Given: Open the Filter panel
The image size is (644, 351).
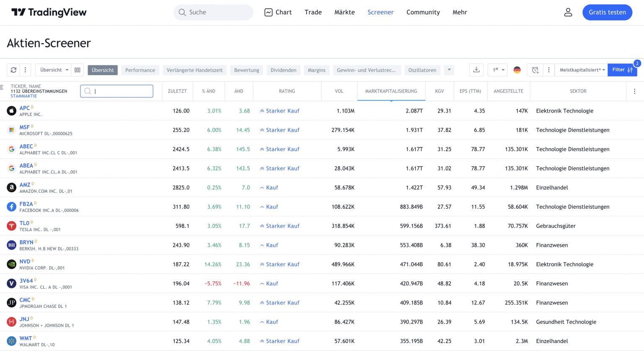Looking at the screenshot, I should (x=622, y=70).
